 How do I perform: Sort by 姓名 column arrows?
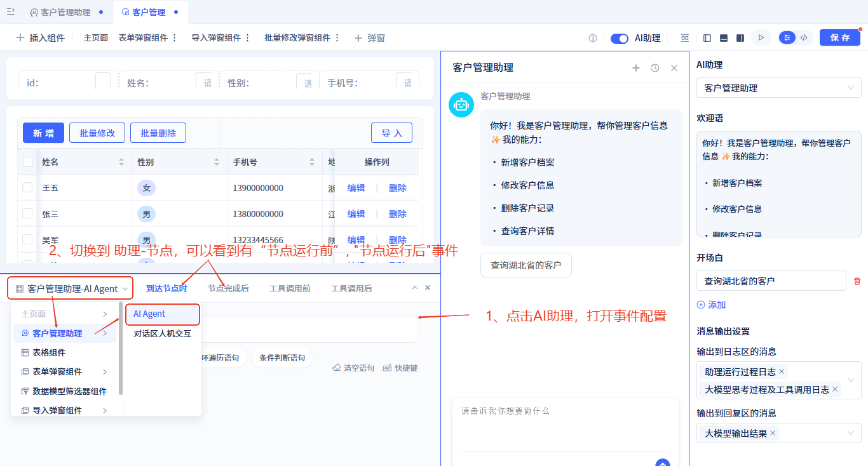click(121, 162)
